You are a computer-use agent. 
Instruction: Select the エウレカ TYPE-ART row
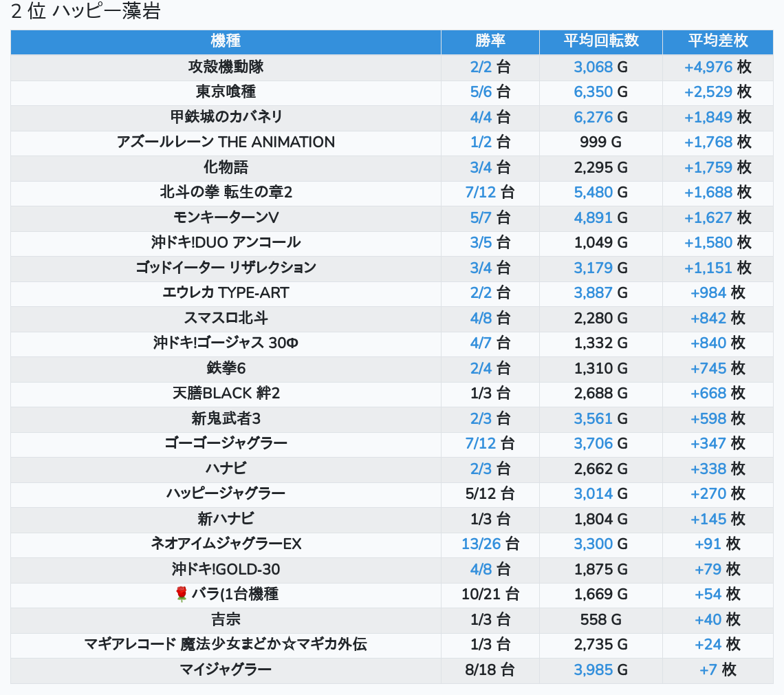tap(226, 293)
